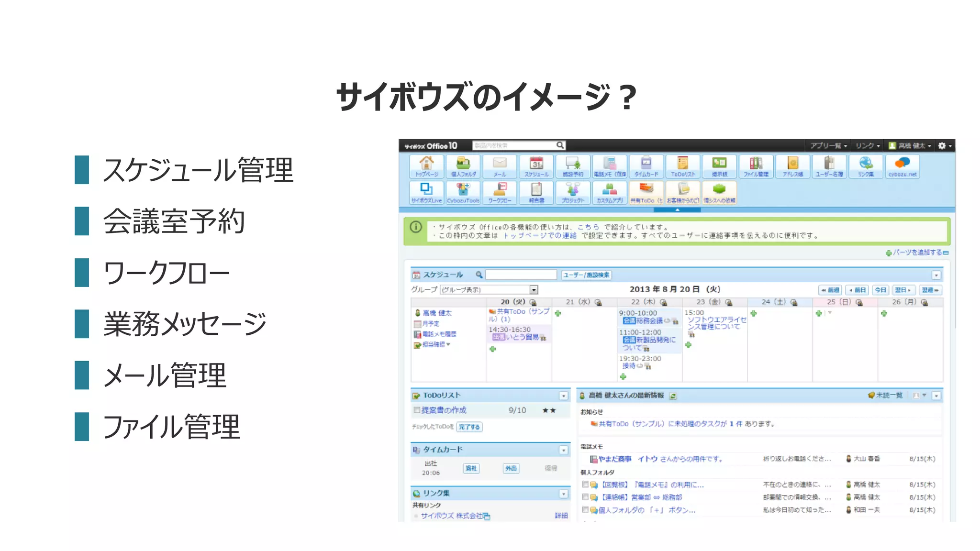Go to previous week with 前週

(x=830, y=290)
